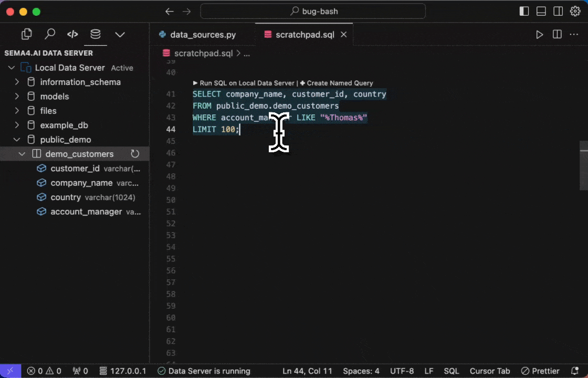Toggle the secondary sidebar visibility
This screenshot has width=588, height=378.
pyautogui.click(x=558, y=10)
